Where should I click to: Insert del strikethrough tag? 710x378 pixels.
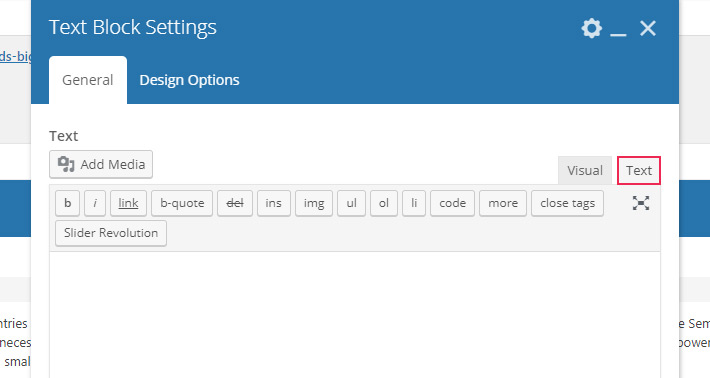pos(235,203)
